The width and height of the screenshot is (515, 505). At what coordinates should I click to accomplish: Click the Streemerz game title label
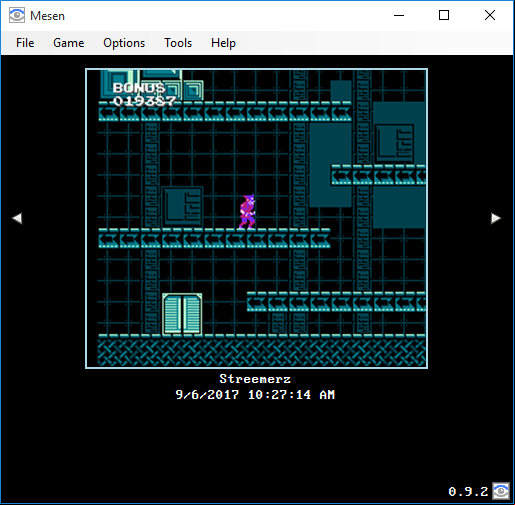(x=255, y=379)
